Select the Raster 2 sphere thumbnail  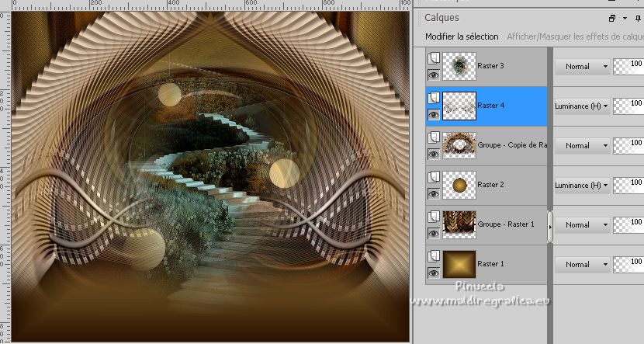click(x=459, y=186)
